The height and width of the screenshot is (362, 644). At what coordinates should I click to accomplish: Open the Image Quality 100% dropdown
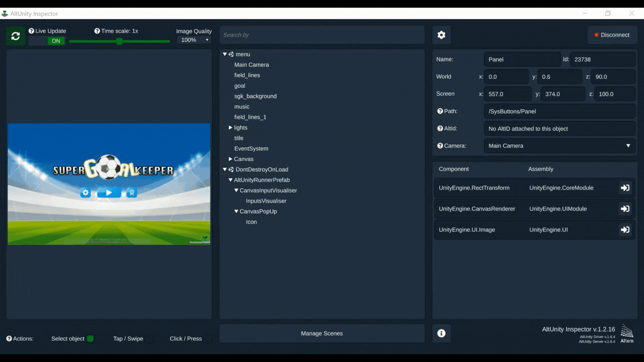tap(194, 40)
